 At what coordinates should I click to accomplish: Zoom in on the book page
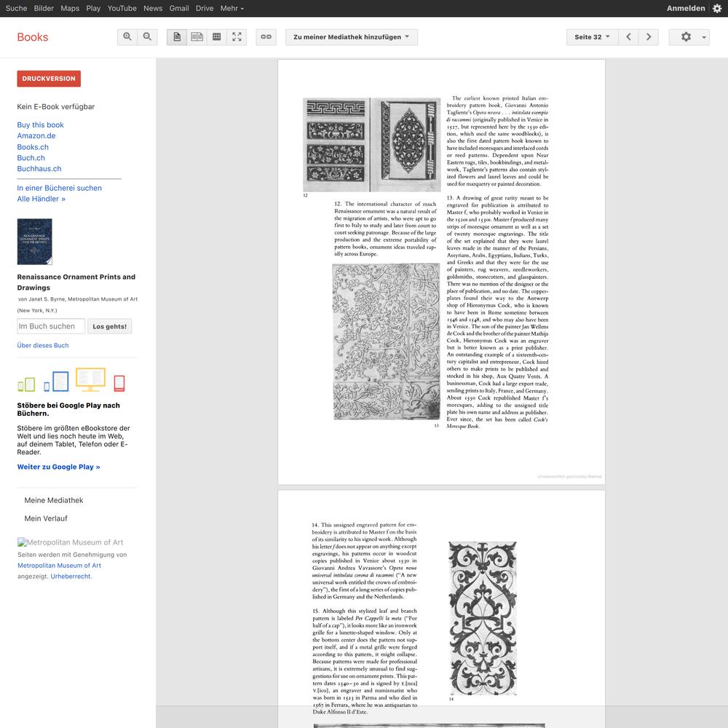[127, 37]
